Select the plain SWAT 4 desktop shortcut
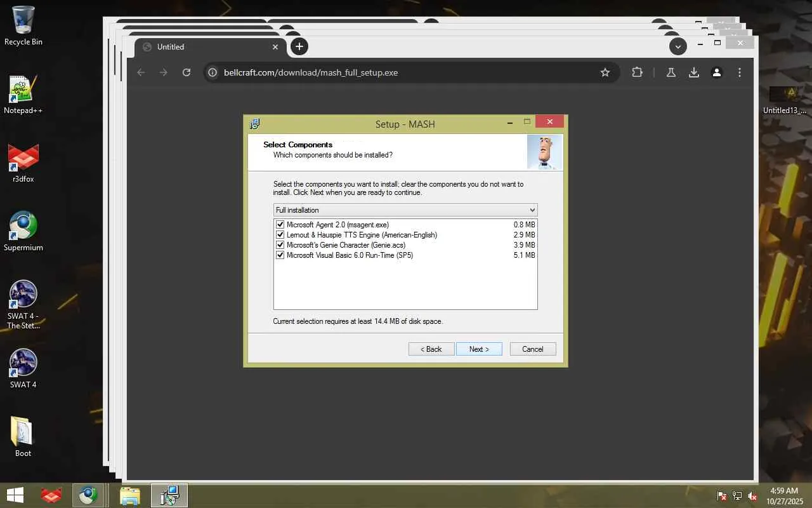 (23, 369)
